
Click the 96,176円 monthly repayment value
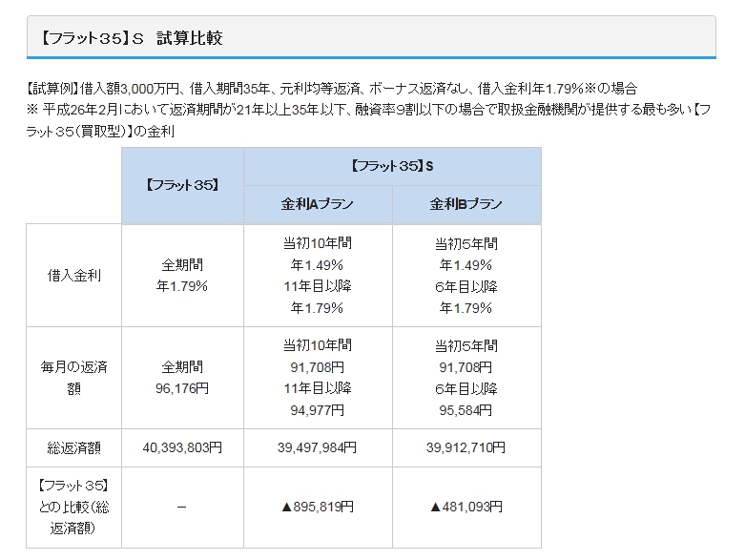[182, 389]
